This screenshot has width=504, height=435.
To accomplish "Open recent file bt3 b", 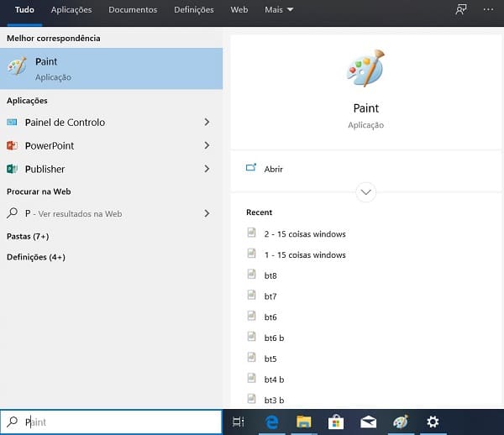I will (274, 400).
